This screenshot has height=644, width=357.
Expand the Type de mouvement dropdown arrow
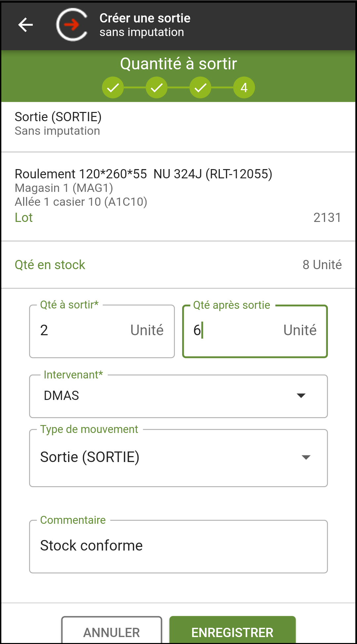(306, 457)
